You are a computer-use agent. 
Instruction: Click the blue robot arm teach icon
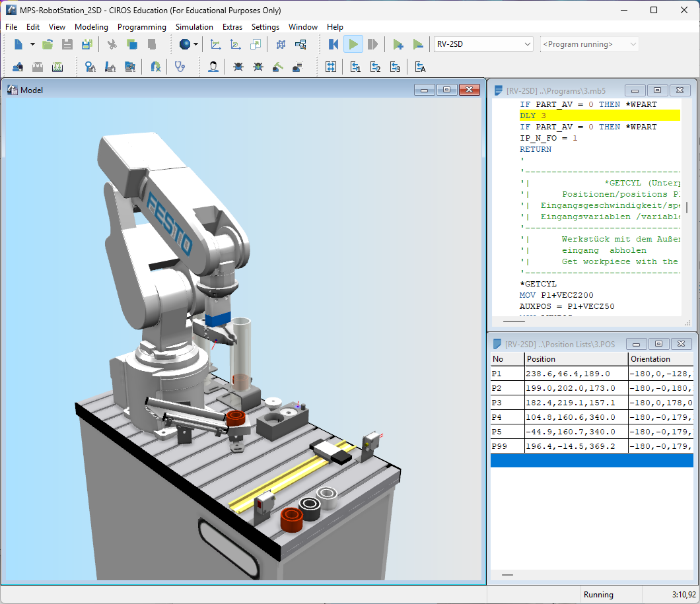(110, 67)
